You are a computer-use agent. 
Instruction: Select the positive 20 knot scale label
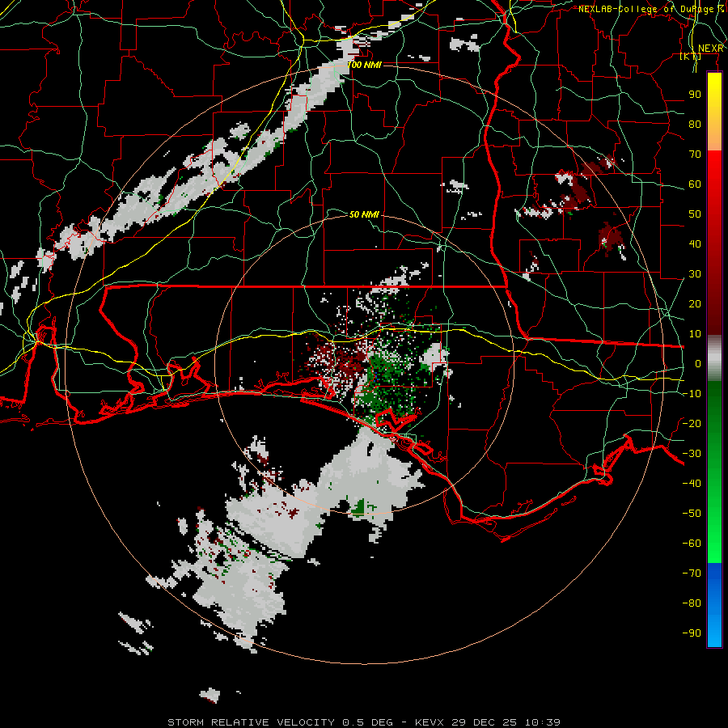click(695, 303)
